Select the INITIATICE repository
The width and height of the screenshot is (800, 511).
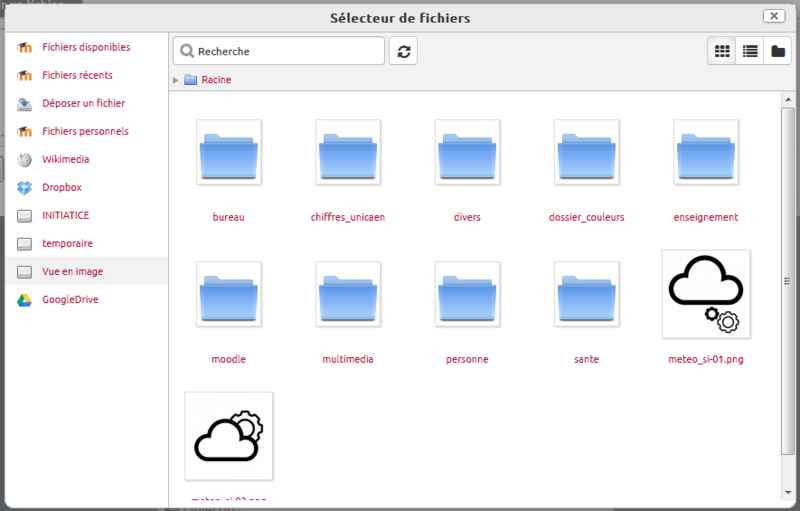tap(65, 215)
